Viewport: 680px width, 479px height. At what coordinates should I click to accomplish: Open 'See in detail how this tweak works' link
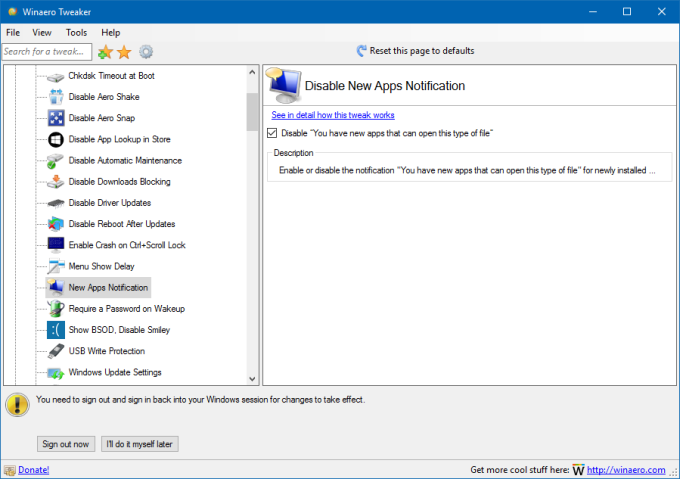click(333, 115)
